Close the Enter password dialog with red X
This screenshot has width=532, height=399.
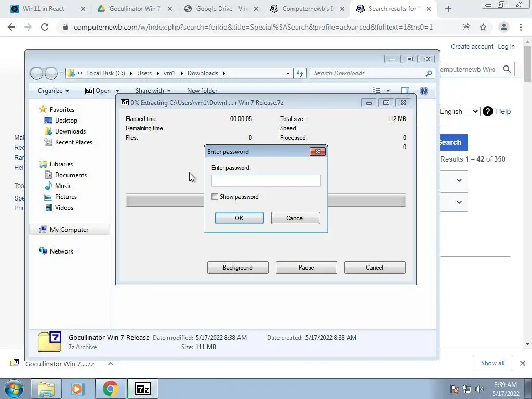tap(317, 152)
